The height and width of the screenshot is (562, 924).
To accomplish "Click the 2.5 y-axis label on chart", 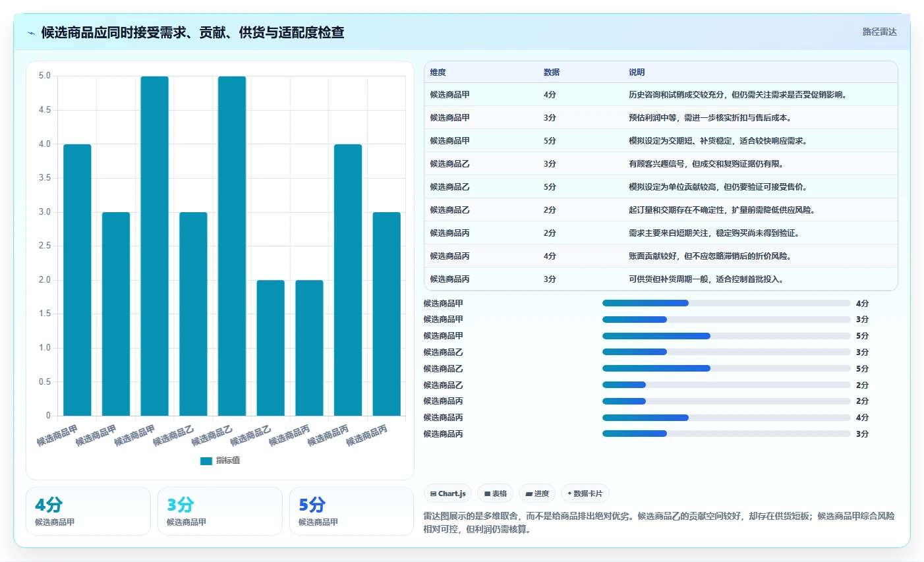I will [x=45, y=246].
